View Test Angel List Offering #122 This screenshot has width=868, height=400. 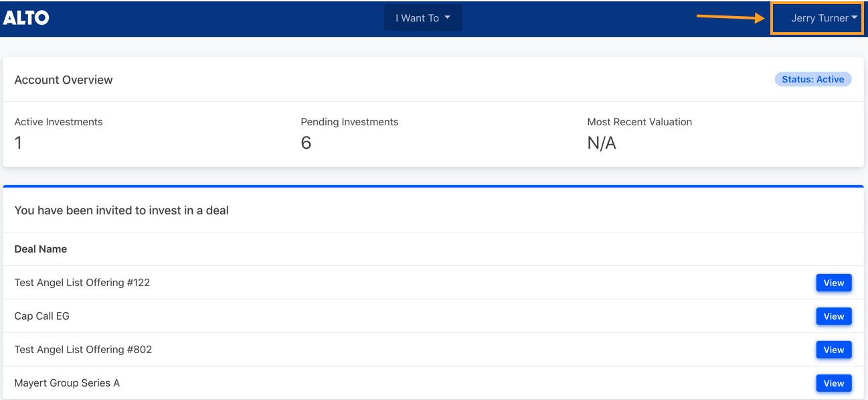[x=834, y=283]
